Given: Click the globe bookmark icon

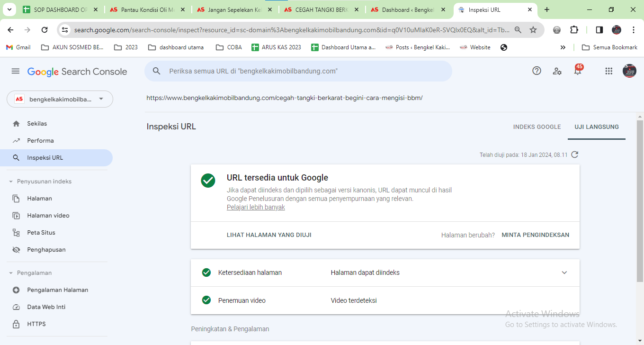Looking at the screenshot, I should point(504,47).
